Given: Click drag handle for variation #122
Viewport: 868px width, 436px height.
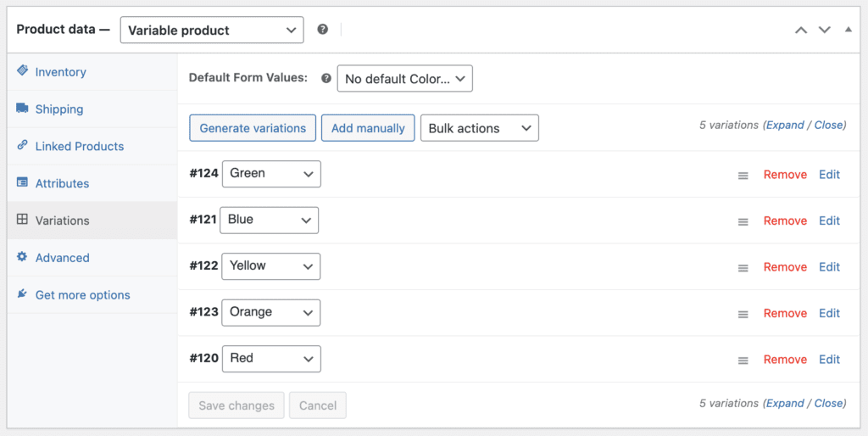Looking at the screenshot, I should pyautogui.click(x=743, y=268).
